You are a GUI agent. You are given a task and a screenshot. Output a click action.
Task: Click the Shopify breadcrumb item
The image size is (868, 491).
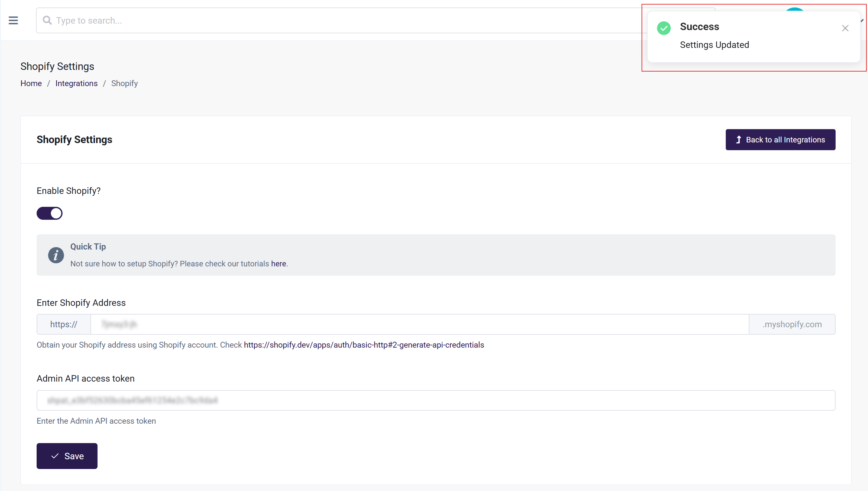pyautogui.click(x=124, y=83)
